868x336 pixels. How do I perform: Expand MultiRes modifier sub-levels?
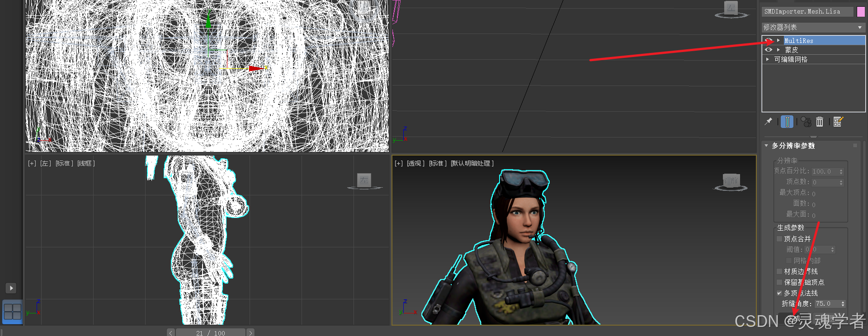pos(778,41)
